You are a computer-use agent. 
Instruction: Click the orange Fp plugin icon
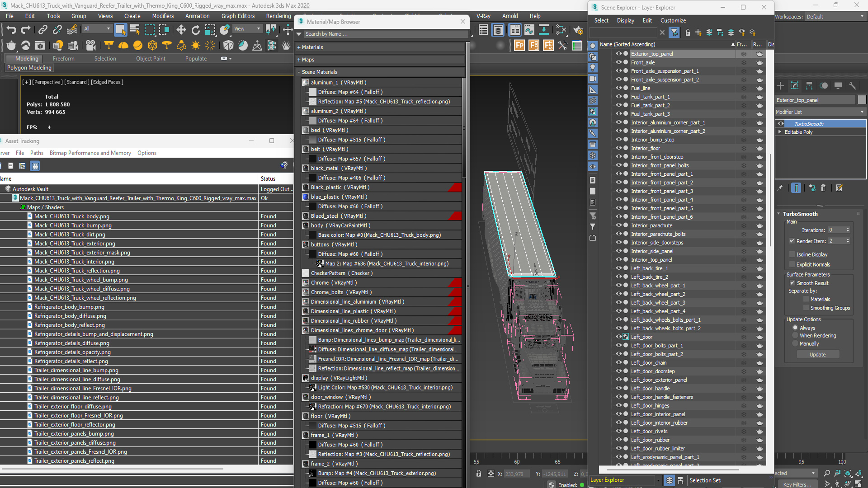519,45
